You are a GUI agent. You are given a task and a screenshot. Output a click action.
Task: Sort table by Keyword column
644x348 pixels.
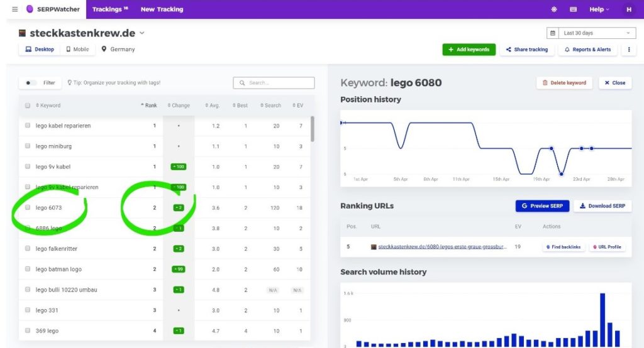coord(48,106)
